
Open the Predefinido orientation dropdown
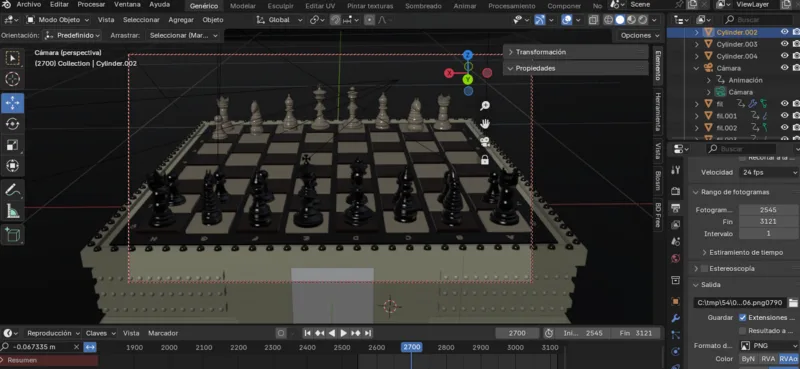click(72, 36)
